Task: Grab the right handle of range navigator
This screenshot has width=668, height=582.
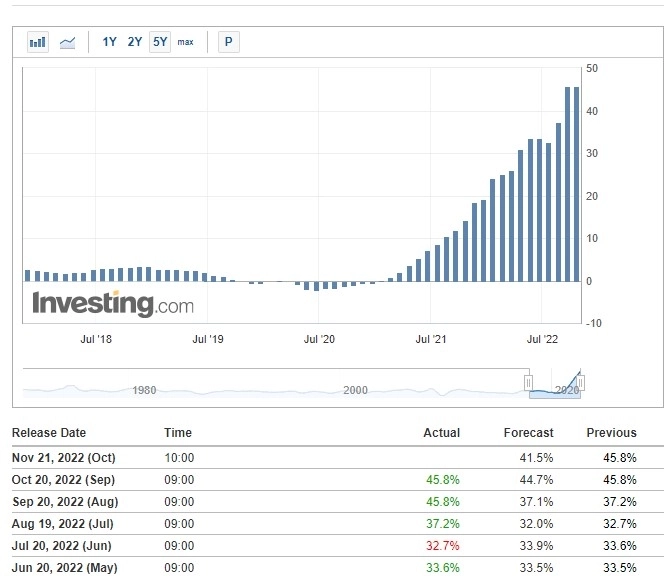Action: (581, 383)
